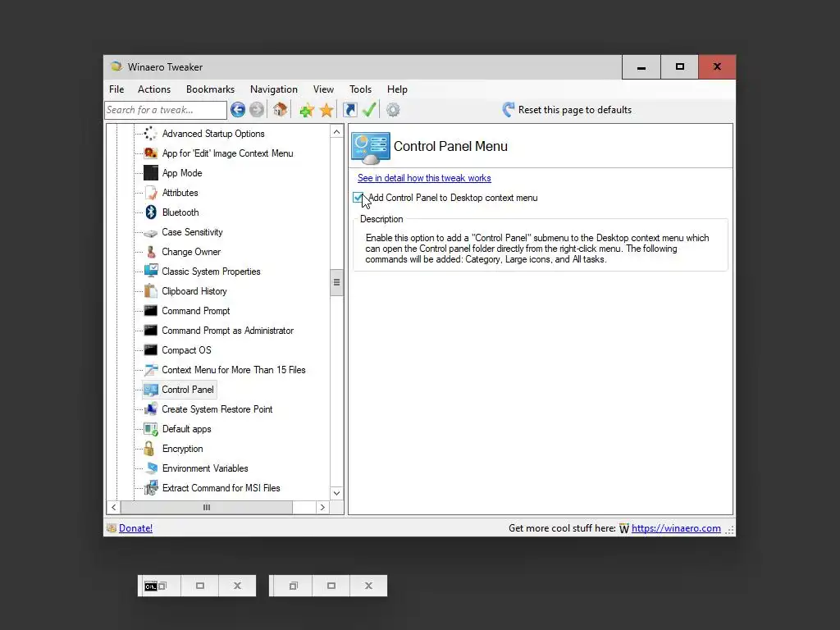Open the Tools menu

coord(360,89)
